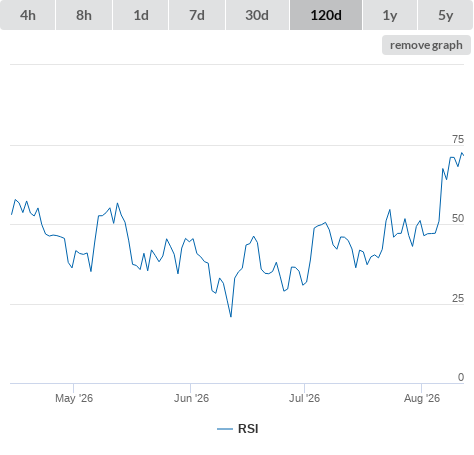Choose the 1d range tab
The height and width of the screenshot is (455, 474).
tap(141, 15)
